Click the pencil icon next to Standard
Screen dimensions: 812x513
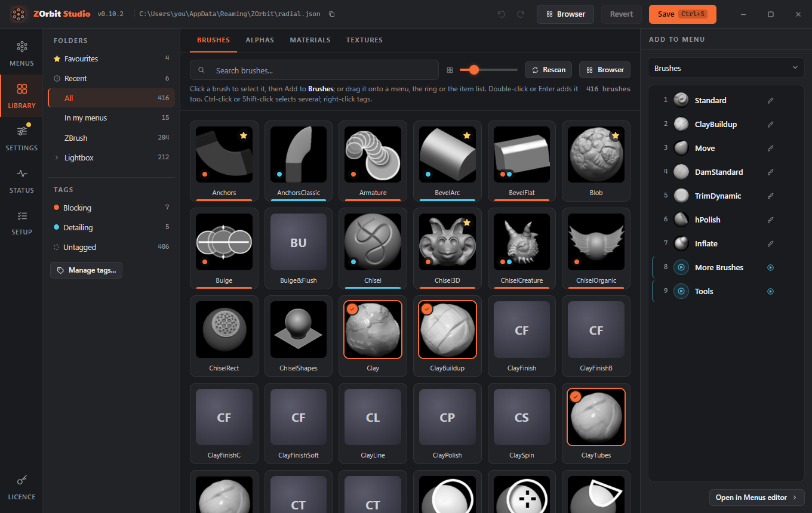[x=770, y=101]
